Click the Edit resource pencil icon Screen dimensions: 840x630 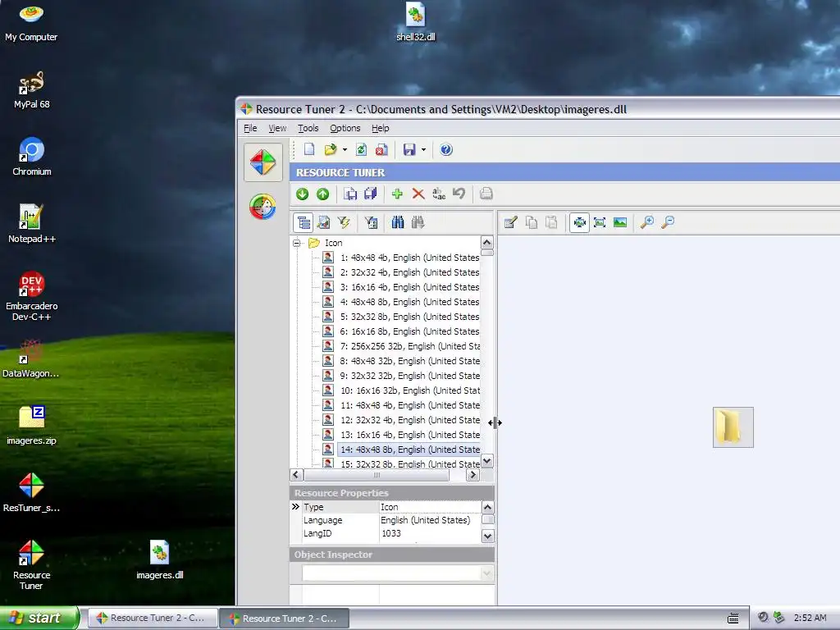[510, 222]
